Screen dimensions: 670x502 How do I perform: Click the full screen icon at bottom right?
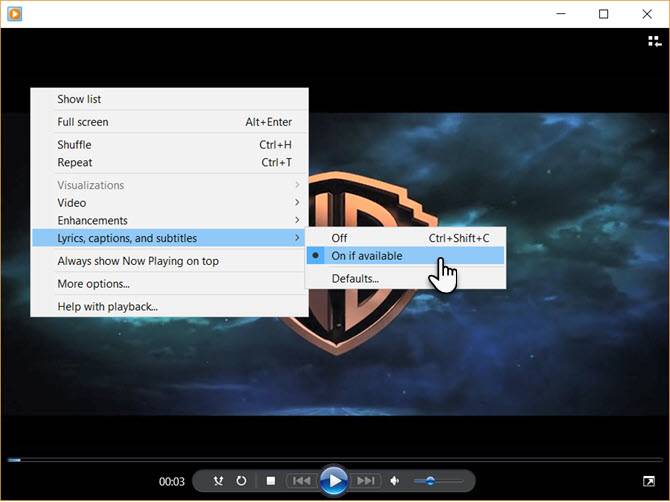tap(649, 481)
